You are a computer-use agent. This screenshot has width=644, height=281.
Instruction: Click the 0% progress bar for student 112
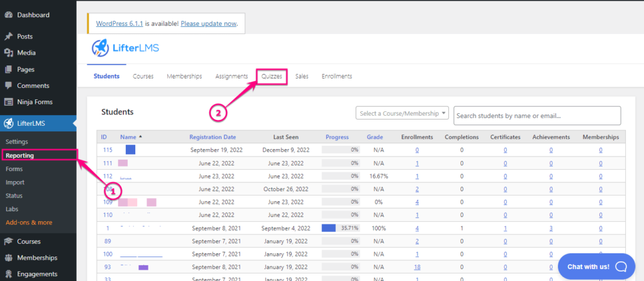point(340,176)
